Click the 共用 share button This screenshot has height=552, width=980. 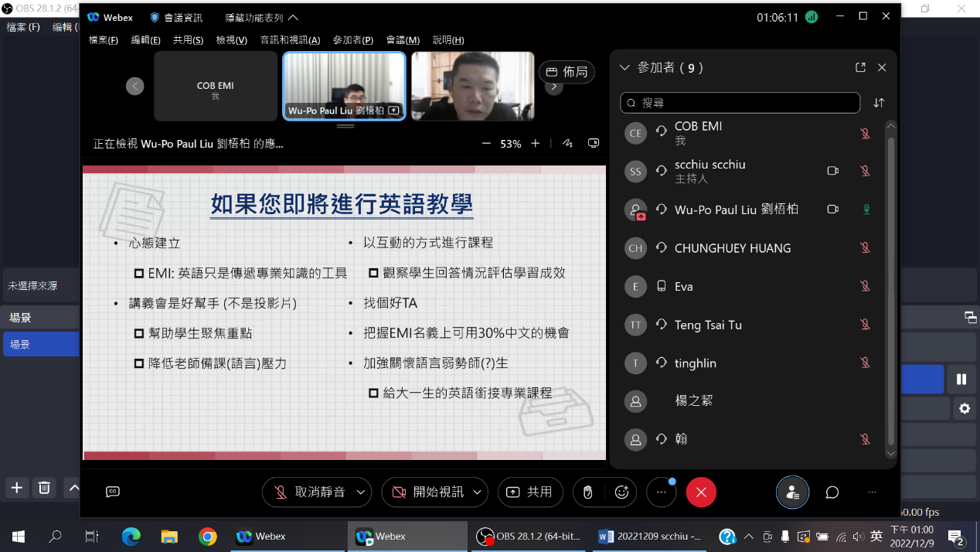pos(530,492)
